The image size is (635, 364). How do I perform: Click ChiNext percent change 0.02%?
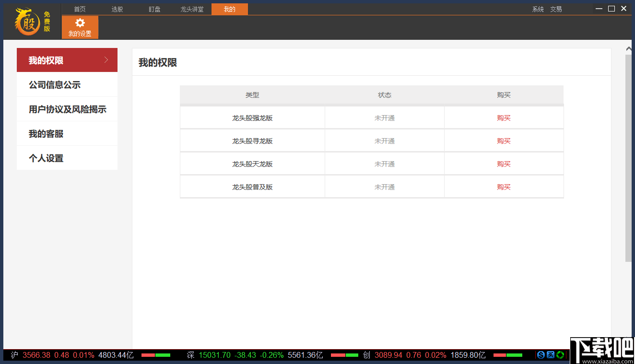pos(436,355)
